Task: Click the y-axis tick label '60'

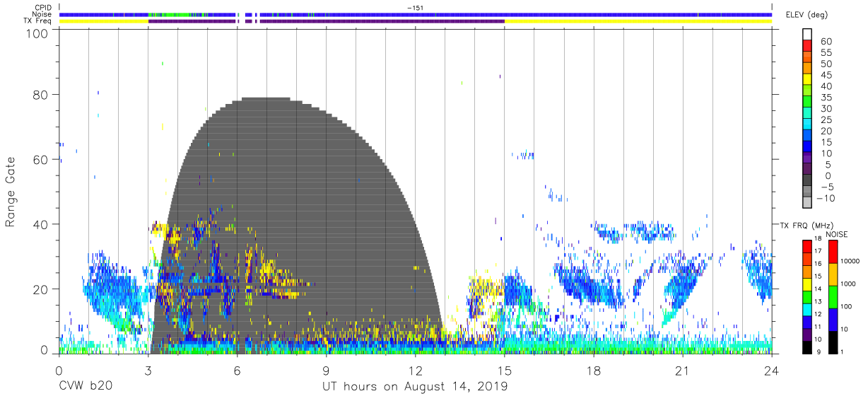Action: (x=40, y=159)
